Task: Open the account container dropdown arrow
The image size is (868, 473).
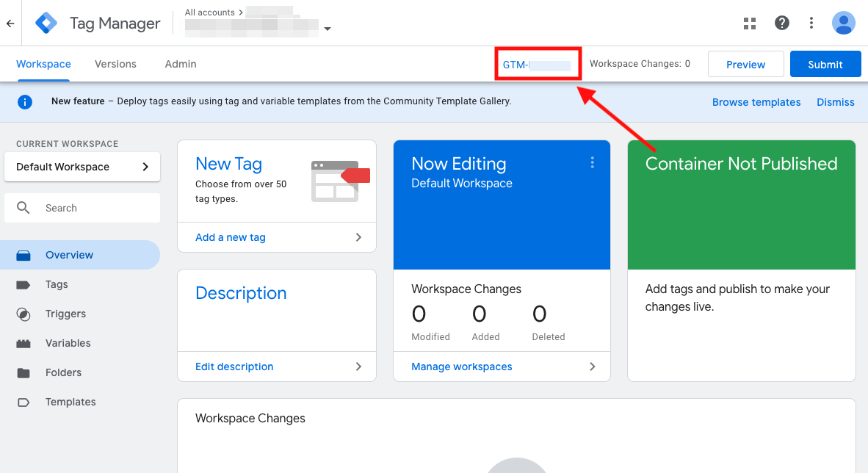Action: 328,29
